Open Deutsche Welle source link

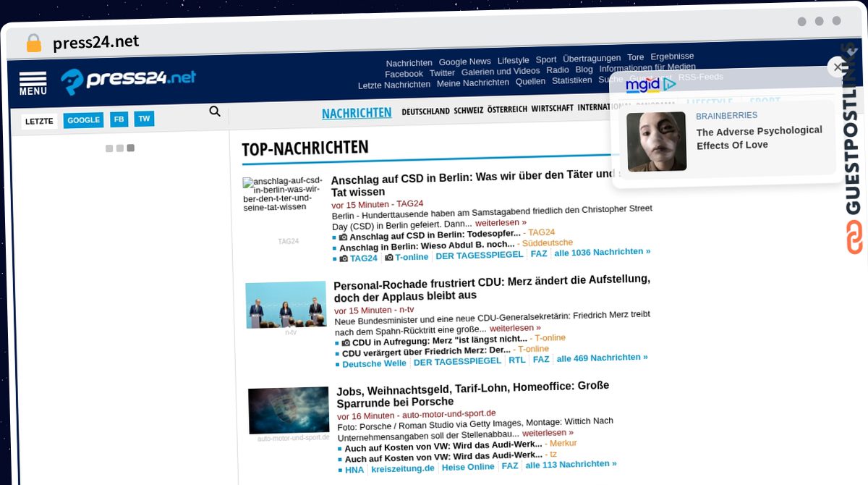coord(375,364)
